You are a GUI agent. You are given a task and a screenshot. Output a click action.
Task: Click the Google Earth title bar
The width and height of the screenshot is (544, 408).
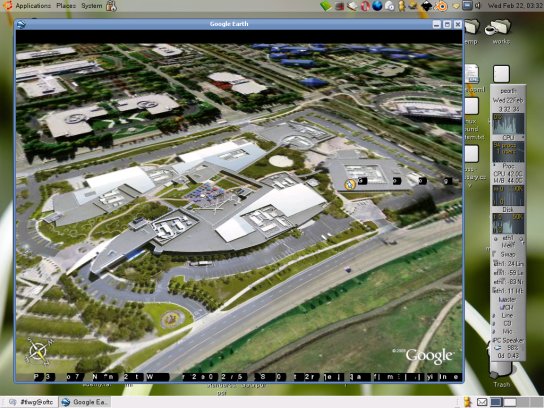[x=229, y=24]
